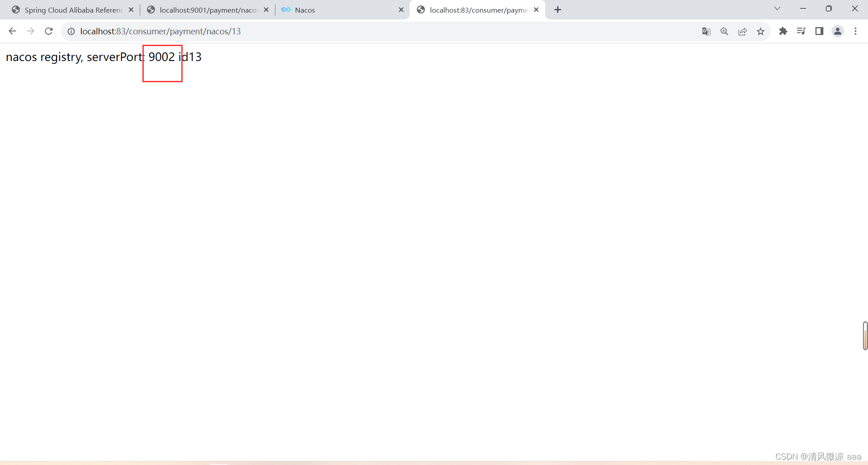This screenshot has height=465, width=868.
Task: Click the nacos registry serverPort text
Action: pos(104,57)
